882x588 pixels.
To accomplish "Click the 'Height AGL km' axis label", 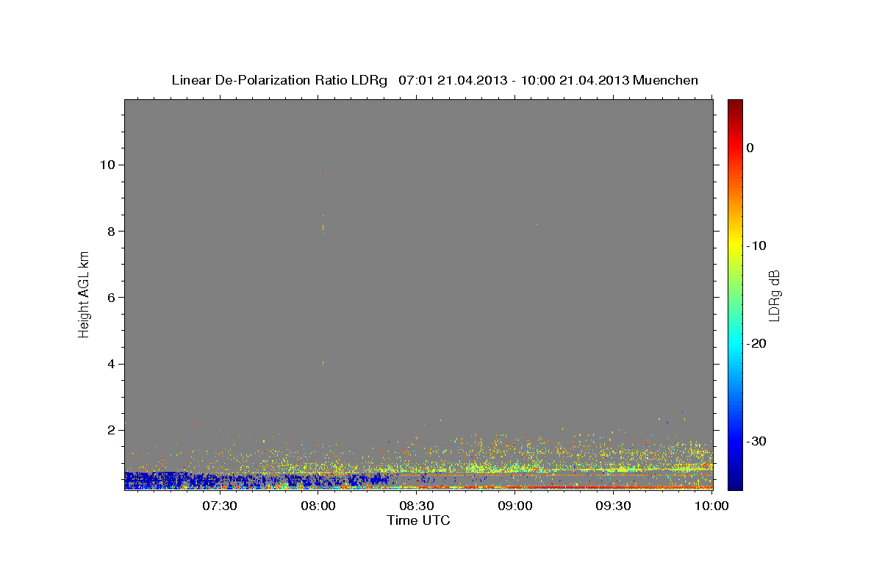I will (85, 294).
